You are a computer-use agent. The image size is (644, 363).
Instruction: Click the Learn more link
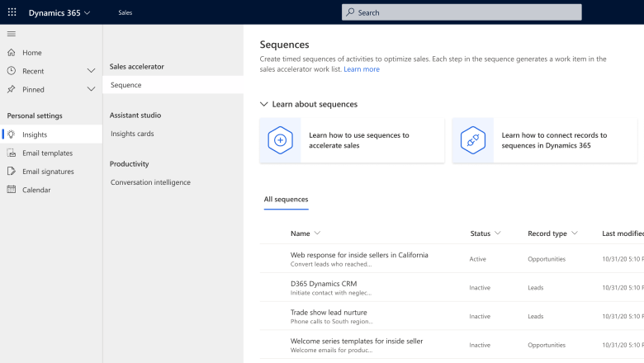pos(362,69)
